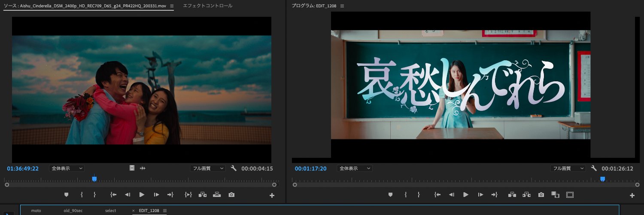Screen dimensions: 644x215
Task: Toggle Safe Margins in Program monitor
Action: click(x=570, y=195)
